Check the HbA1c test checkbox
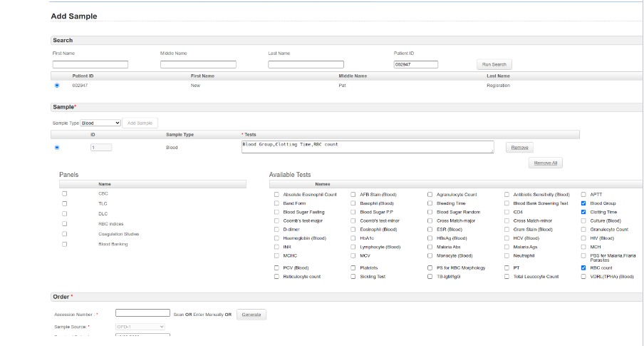This screenshot has width=644, height=346. 353,238
